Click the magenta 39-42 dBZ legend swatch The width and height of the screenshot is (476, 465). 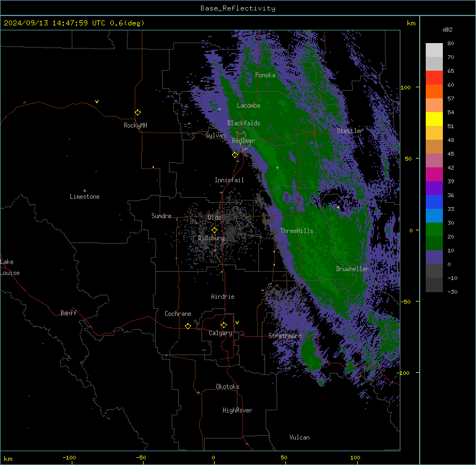tap(434, 174)
